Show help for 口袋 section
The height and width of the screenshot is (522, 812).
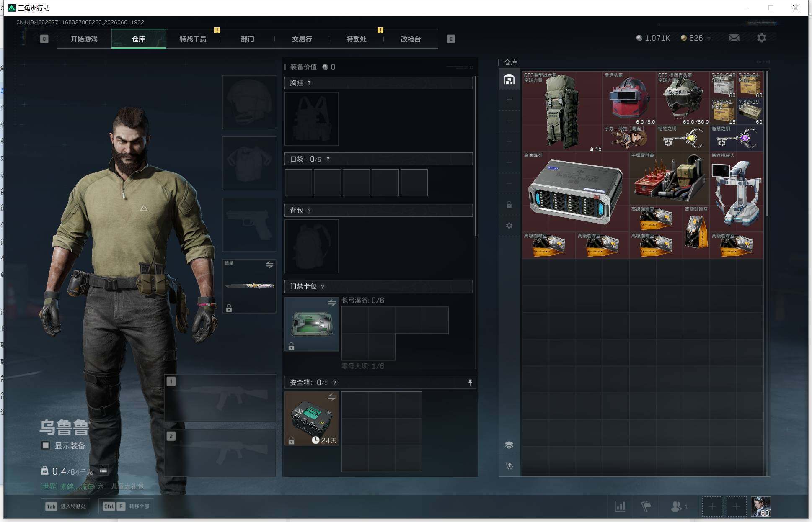click(328, 159)
